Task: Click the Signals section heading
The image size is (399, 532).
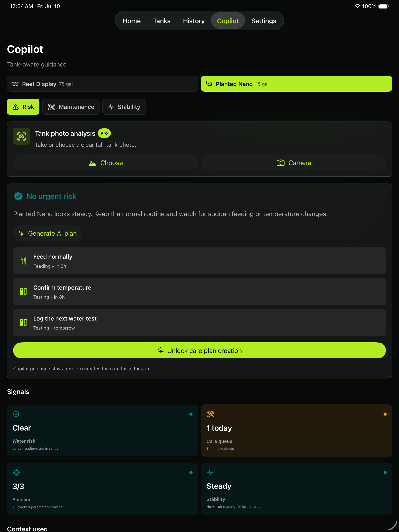Action: click(x=18, y=392)
